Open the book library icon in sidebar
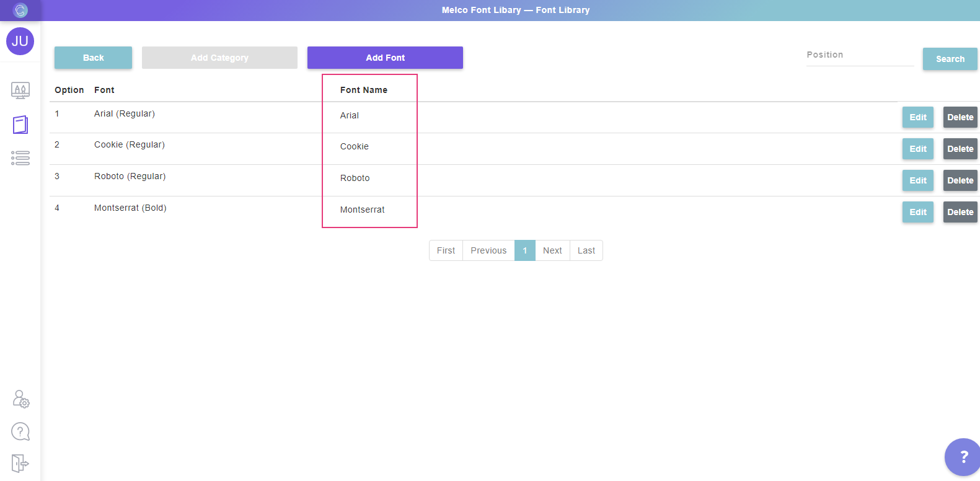The image size is (980, 481). pos(20,125)
